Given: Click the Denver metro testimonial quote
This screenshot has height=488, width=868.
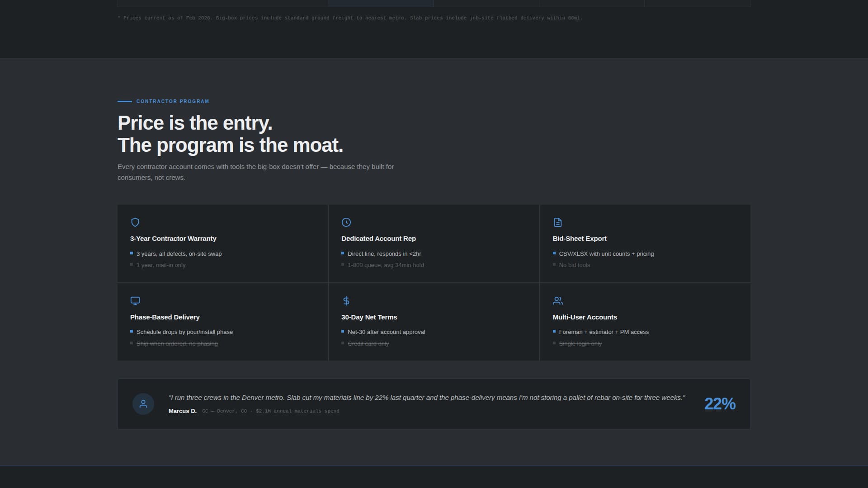Looking at the screenshot, I should click(x=427, y=398).
